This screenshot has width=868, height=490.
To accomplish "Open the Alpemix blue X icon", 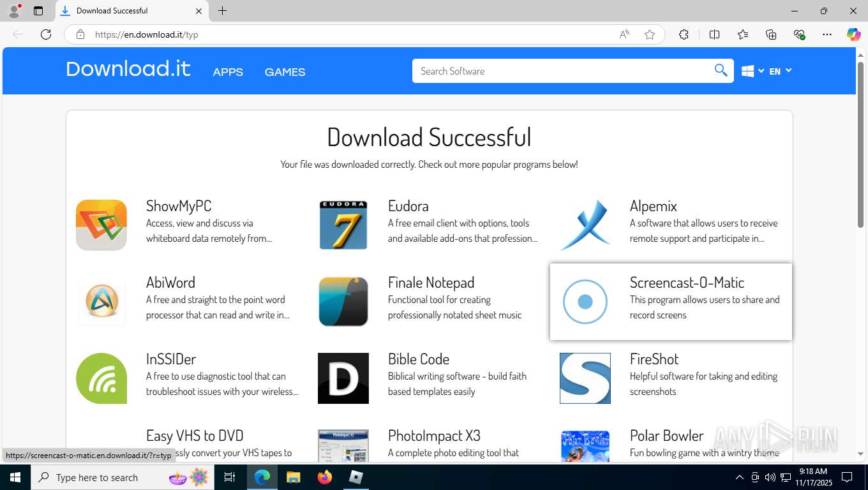I will 585,225.
